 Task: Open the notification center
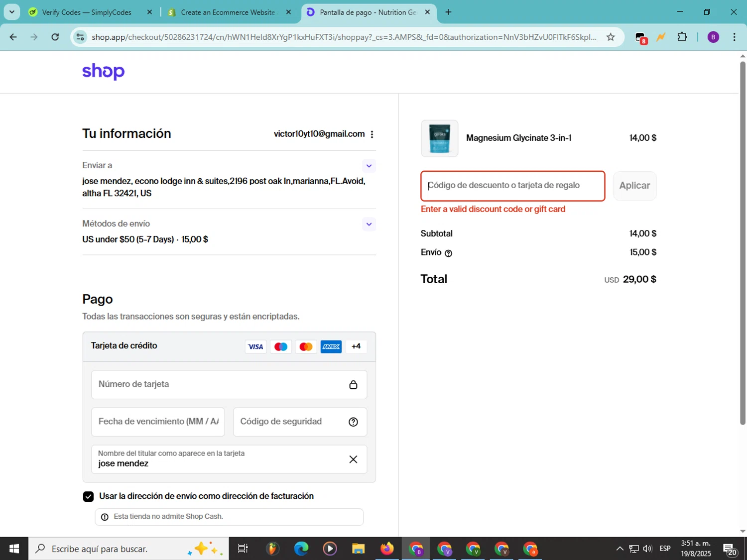coord(731,550)
